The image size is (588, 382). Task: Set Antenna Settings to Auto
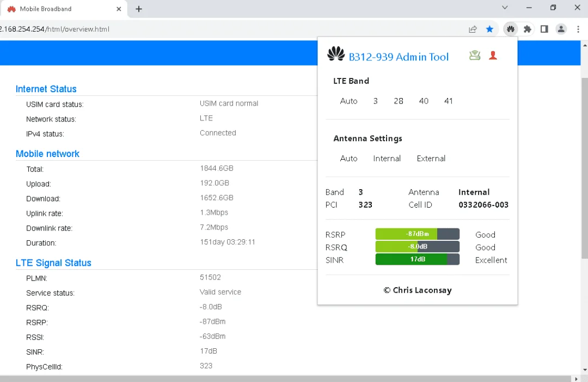coord(349,159)
